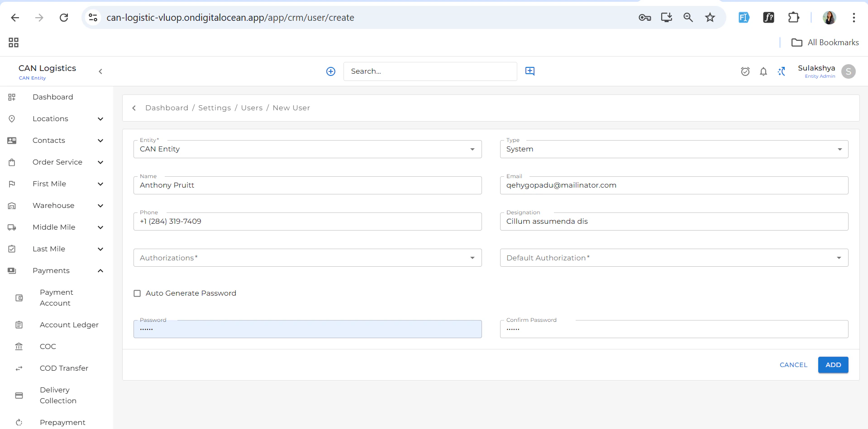Click the Prepayment icon
Viewport: 868px width, 429px height.
[19, 423]
